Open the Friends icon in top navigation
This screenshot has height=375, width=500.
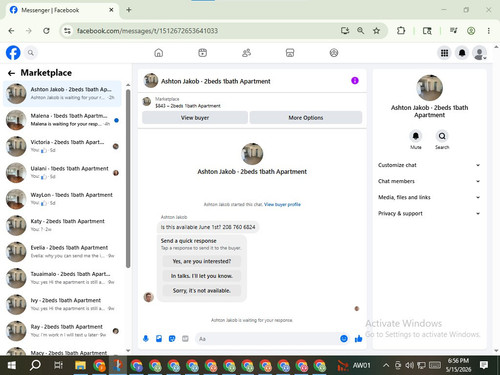pyautogui.click(x=246, y=53)
